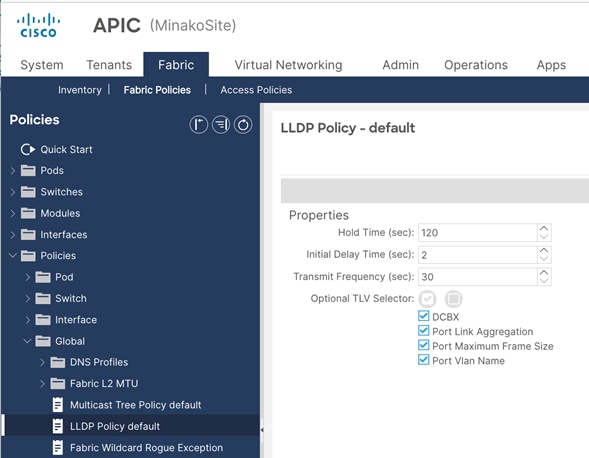Decrease Transmit Frequency with down arrow
The height and width of the screenshot is (458, 589).
click(x=544, y=281)
